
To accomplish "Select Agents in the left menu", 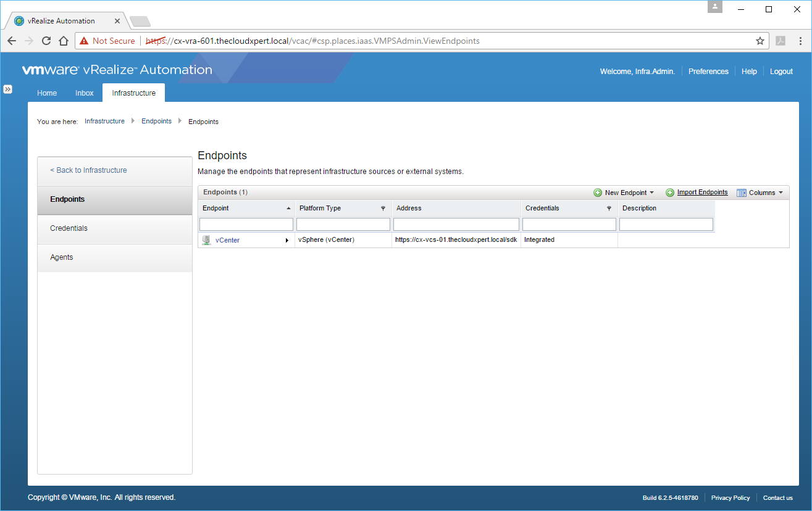I will (x=62, y=257).
